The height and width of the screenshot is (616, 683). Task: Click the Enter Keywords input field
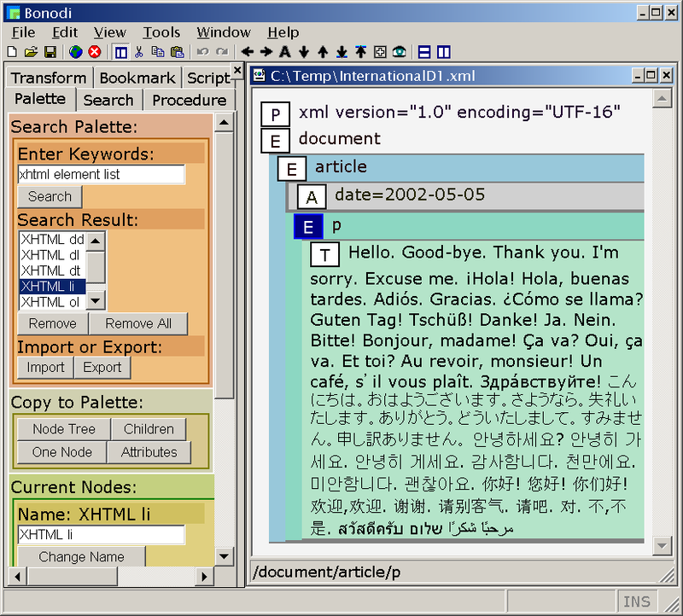pos(101,174)
